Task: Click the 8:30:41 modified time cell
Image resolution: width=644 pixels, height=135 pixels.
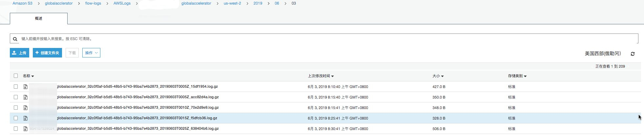Action: (x=338, y=129)
